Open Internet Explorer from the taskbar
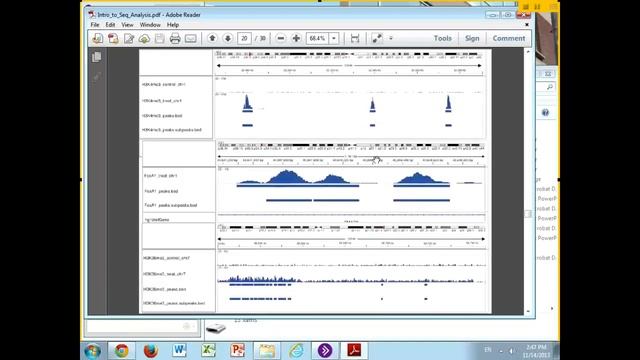 (296, 351)
